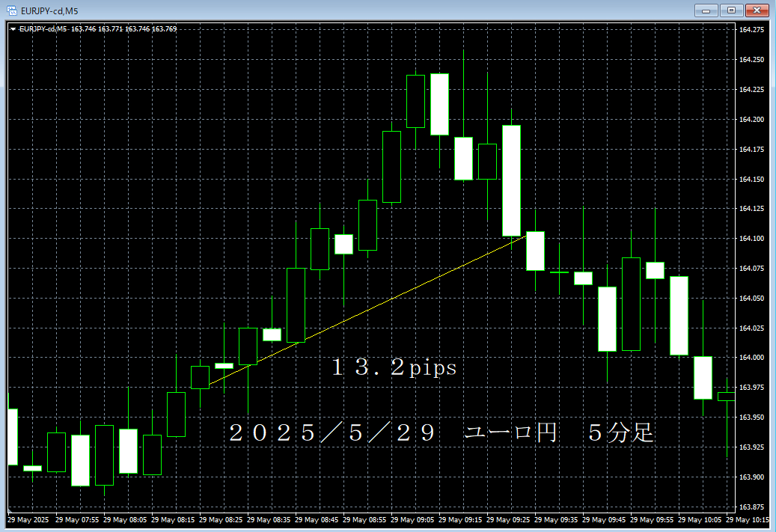The height and width of the screenshot is (532, 776).
Task: Click '29 May 08:25' on time axis
Action: pyautogui.click(x=222, y=519)
